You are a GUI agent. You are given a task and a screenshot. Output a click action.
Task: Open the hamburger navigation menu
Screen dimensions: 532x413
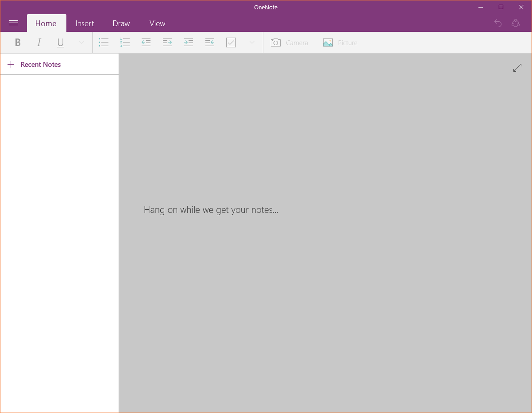point(14,23)
